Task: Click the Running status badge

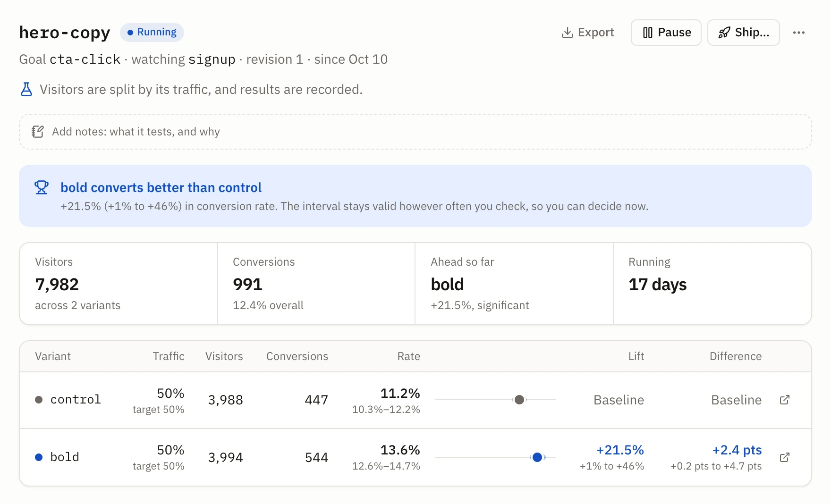Action: (x=152, y=33)
